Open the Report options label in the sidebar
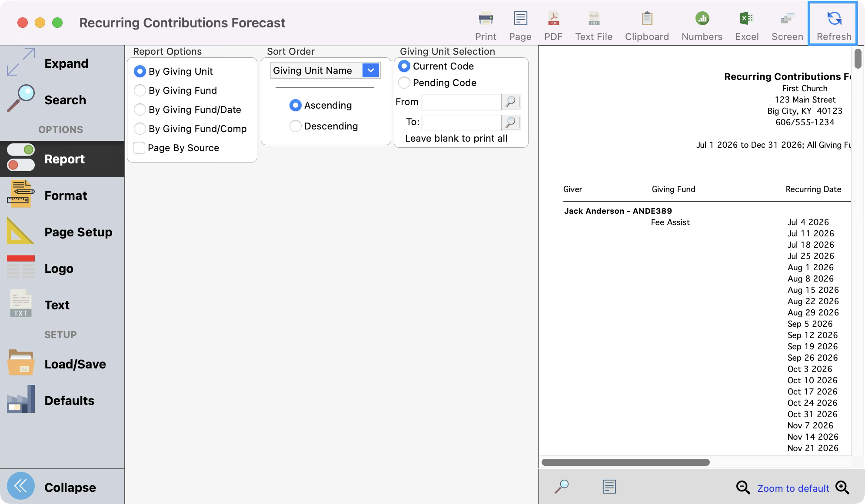Screen dimensions: 865x504 [x=65, y=159]
